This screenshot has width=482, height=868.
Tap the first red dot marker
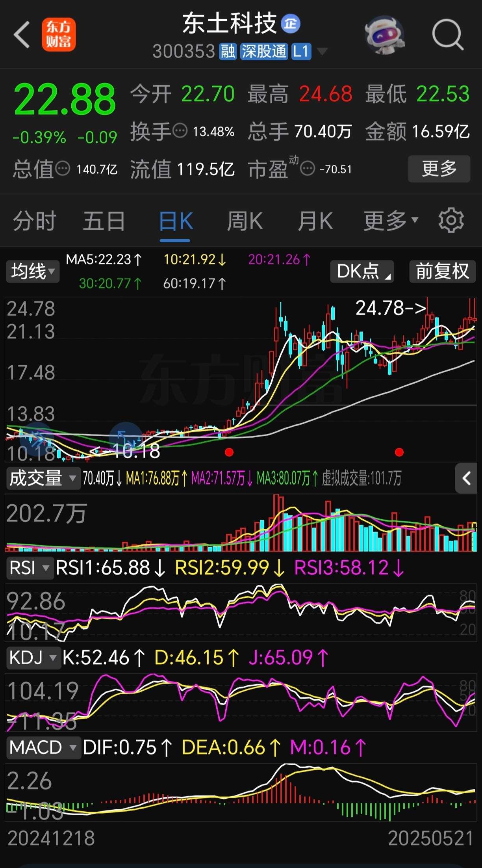229,452
